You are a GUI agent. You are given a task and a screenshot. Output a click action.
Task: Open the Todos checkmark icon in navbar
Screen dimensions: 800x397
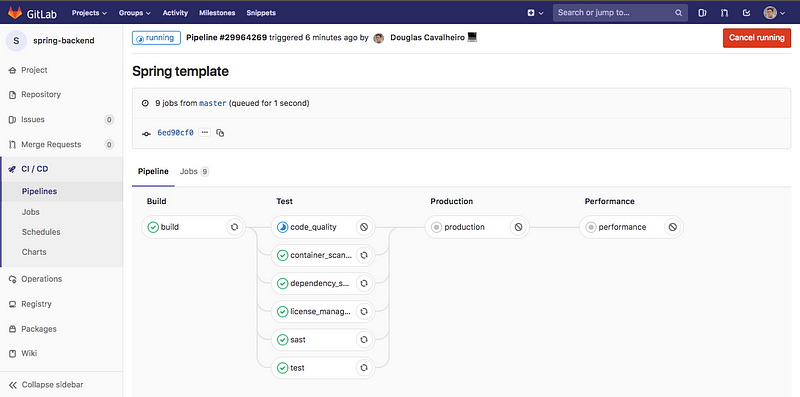[x=746, y=13]
